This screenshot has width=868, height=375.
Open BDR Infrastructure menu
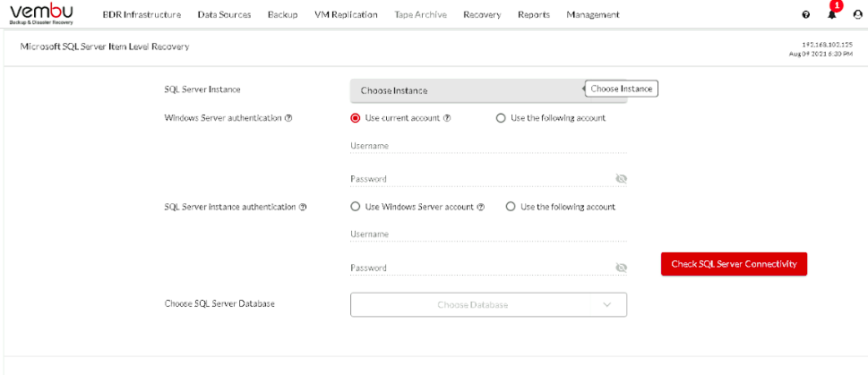click(142, 15)
